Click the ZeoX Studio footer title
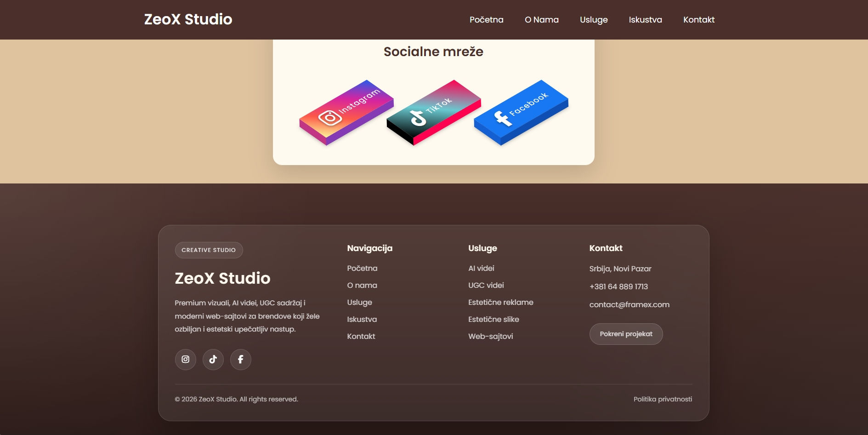The height and width of the screenshot is (435, 868). pos(223,278)
